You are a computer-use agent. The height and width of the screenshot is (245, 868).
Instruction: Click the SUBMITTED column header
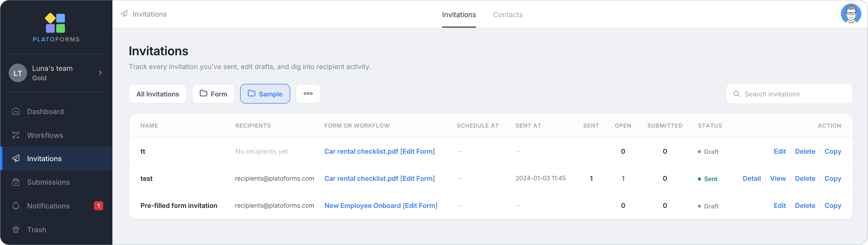(664, 126)
